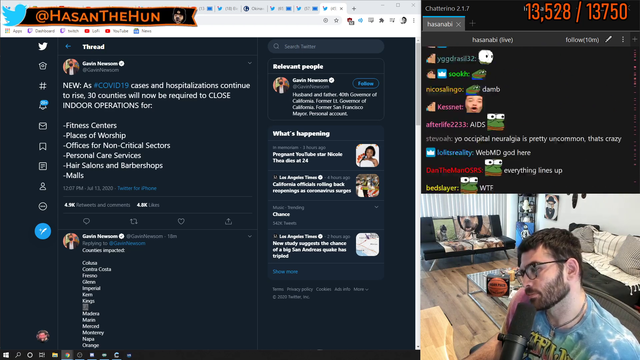
Task: Open the Dashboard bookmark
Action: [41, 31]
